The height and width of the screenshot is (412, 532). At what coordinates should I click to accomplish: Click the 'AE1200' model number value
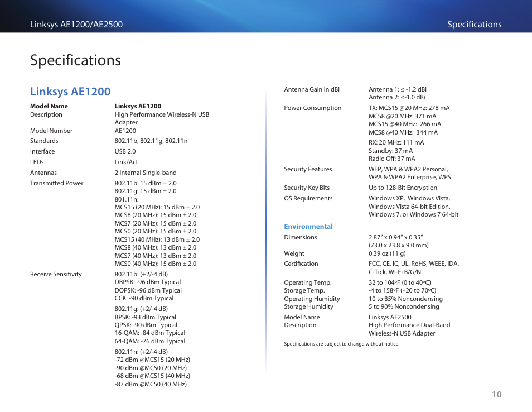tap(125, 131)
